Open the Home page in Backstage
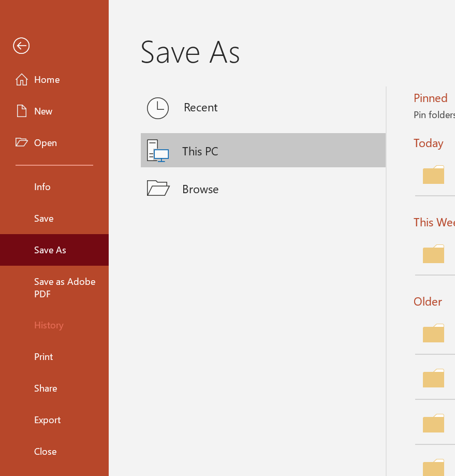The width and height of the screenshot is (455, 476). tap(54, 80)
